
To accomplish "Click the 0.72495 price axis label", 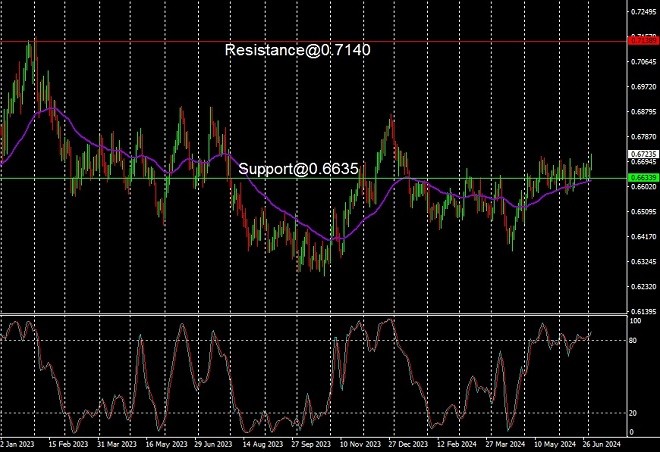I will tap(644, 12).
